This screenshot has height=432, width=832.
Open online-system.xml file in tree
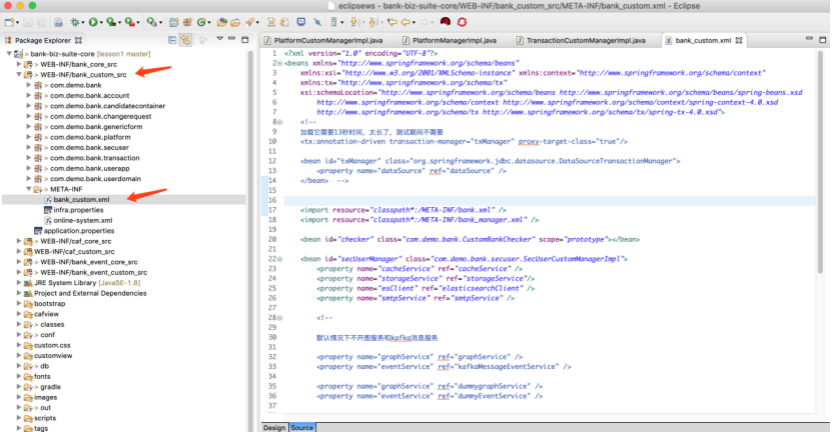[x=82, y=220]
